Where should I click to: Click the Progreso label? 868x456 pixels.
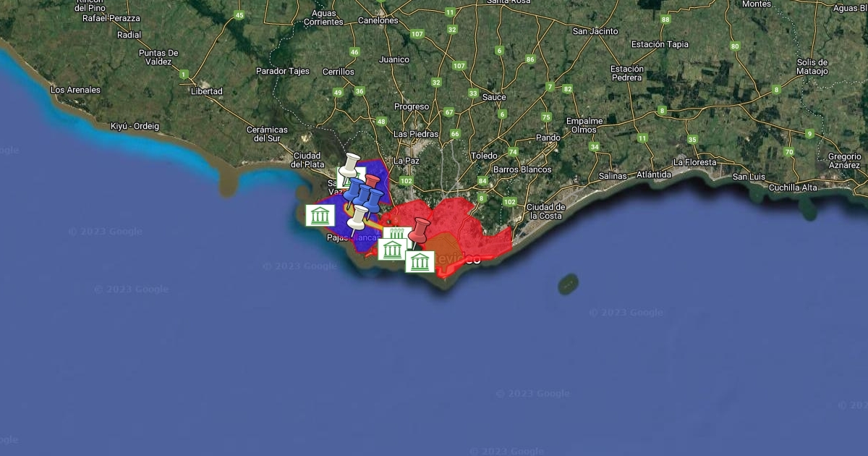[412, 106]
